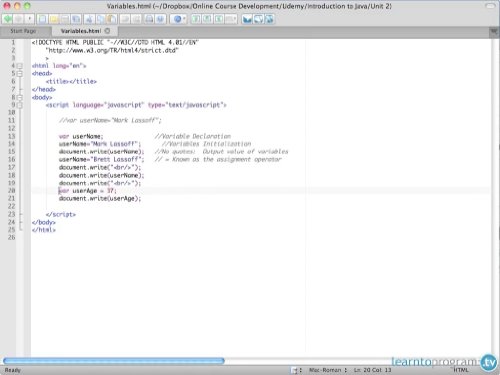Open the tab list button on the right
500x375 pixels.
(493, 32)
